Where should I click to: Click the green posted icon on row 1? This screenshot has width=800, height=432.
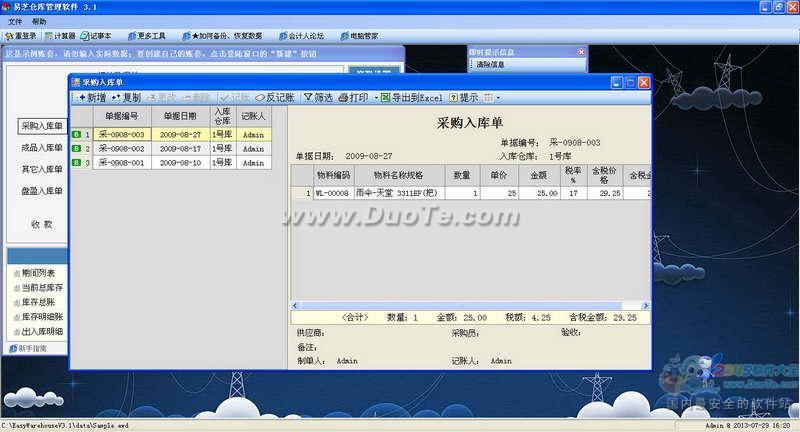pyautogui.click(x=77, y=135)
